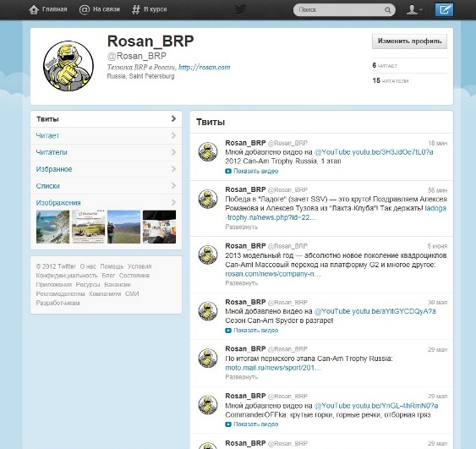Open moto.mail.ru/news/sport link
Screen dimensions: 476x449
click(273, 368)
